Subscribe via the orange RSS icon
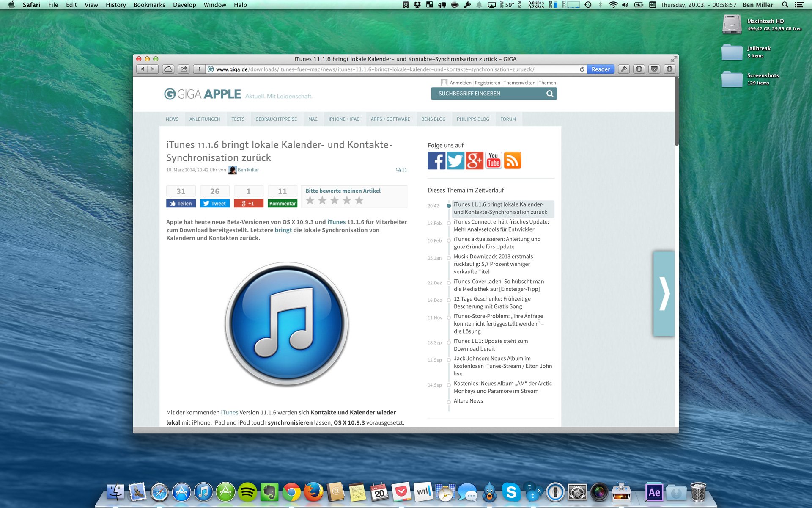The height and width of the screenshot is (508, 812). point(513,160)
